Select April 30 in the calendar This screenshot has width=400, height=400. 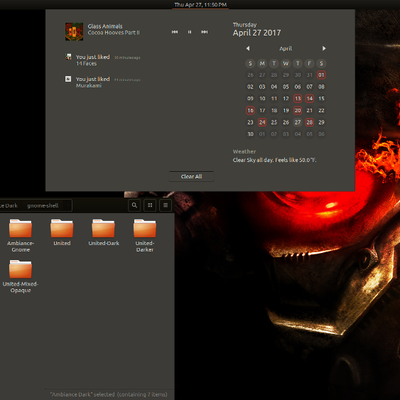250,134
